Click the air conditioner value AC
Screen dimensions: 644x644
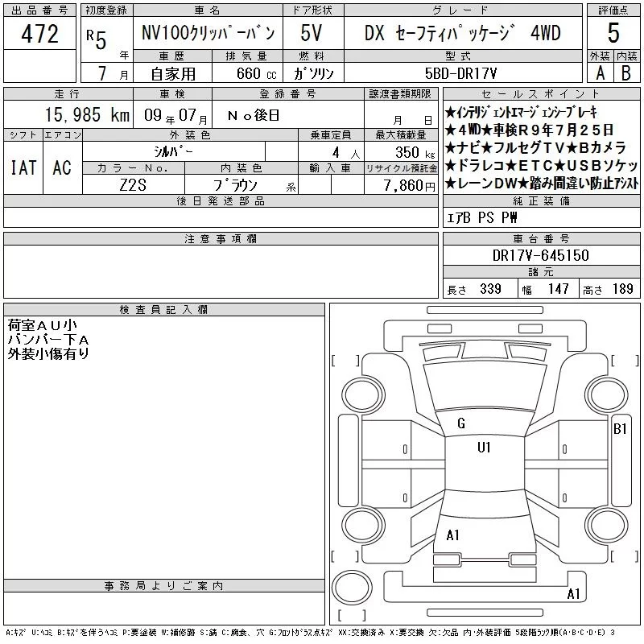point(62,167)
